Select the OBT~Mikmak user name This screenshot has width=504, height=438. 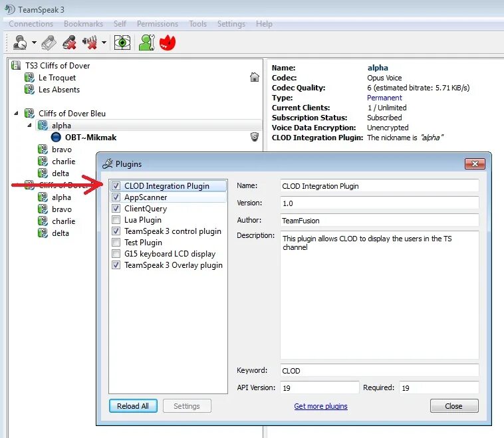[90, 137]
